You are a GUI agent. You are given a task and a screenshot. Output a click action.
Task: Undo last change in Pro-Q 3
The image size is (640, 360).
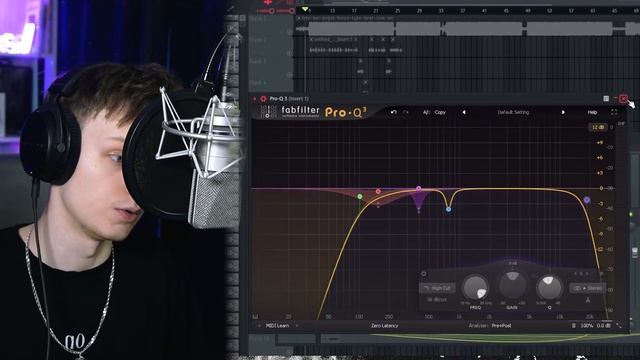click(393, 112)
